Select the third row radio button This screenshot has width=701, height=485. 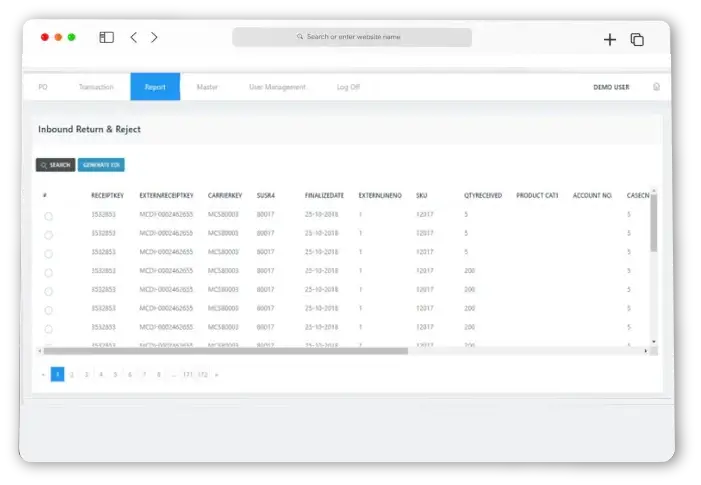tap(49, 253)
